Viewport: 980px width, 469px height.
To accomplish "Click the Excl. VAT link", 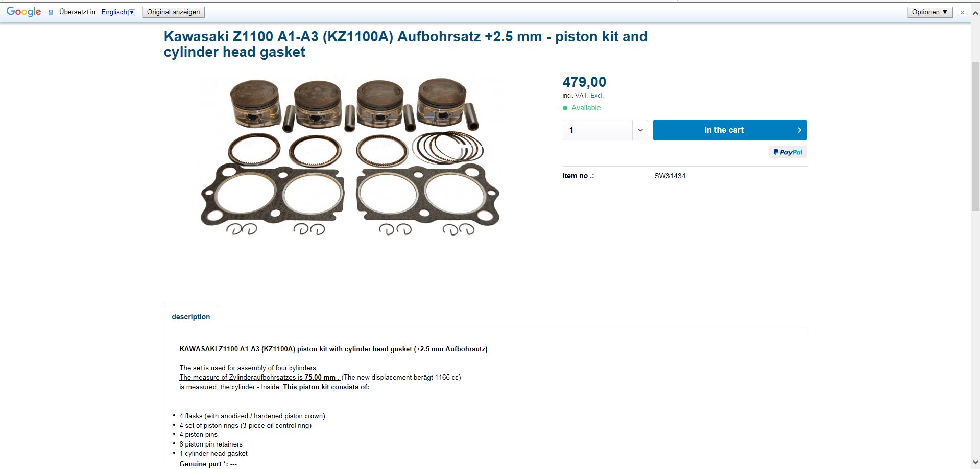I will (596, 96).
